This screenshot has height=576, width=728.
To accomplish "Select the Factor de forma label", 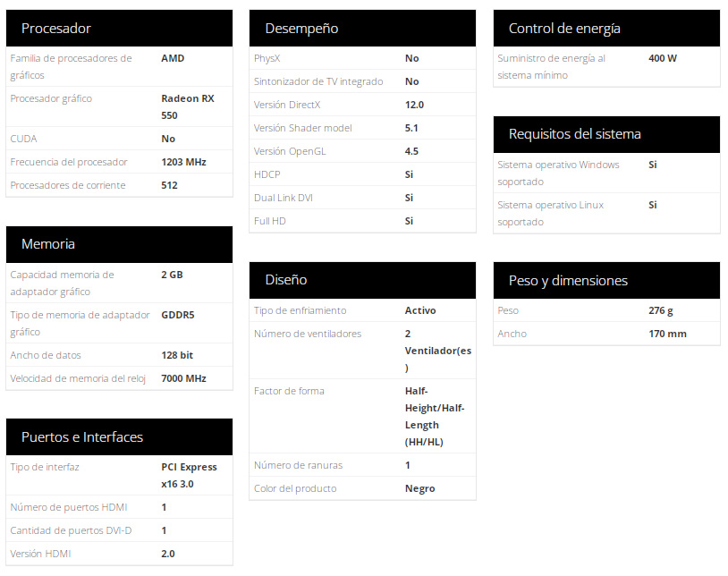I will (289, 391).
